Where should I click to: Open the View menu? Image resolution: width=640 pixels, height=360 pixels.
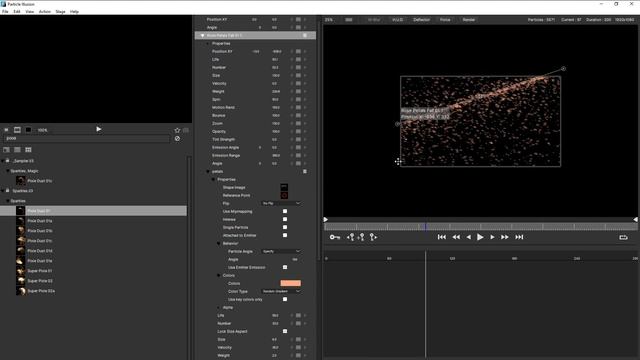click(30, 11)
